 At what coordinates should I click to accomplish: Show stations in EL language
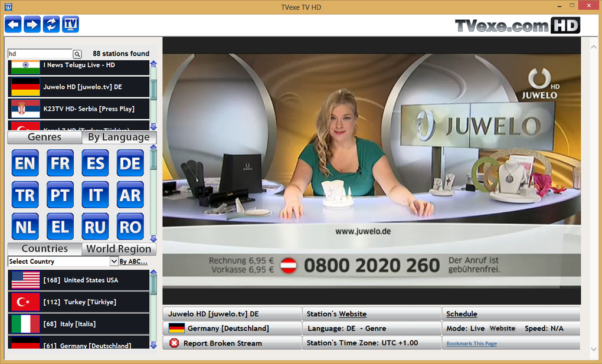click(x=60, y=227)
